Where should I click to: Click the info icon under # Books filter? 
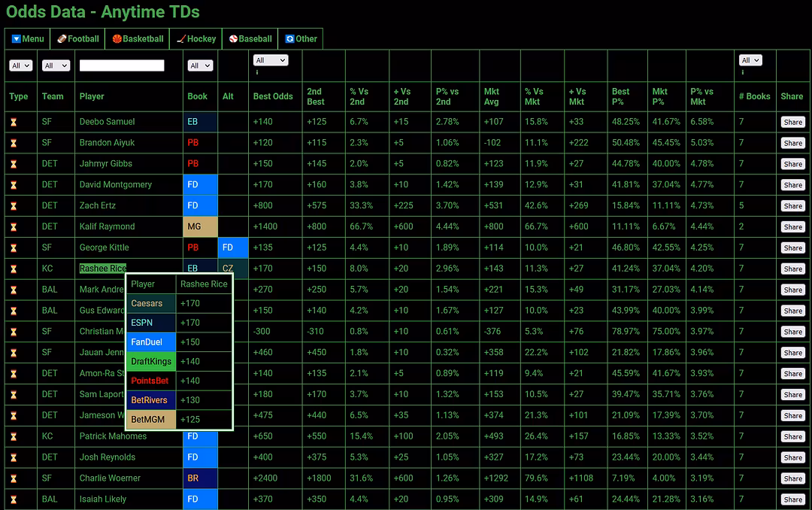tap(743, 73)
